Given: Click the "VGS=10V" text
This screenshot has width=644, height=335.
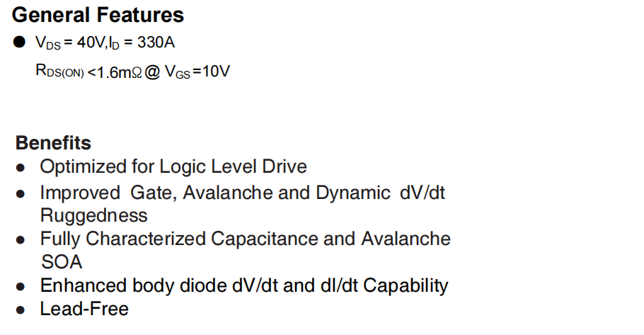Looking at the screenshot, I should [x=197, y=72].
